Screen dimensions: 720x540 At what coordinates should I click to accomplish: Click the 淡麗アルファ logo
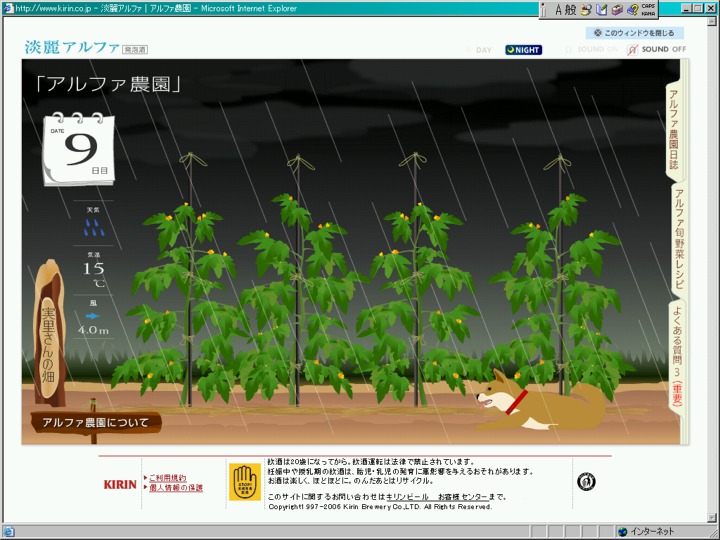(x=72, y=47)
